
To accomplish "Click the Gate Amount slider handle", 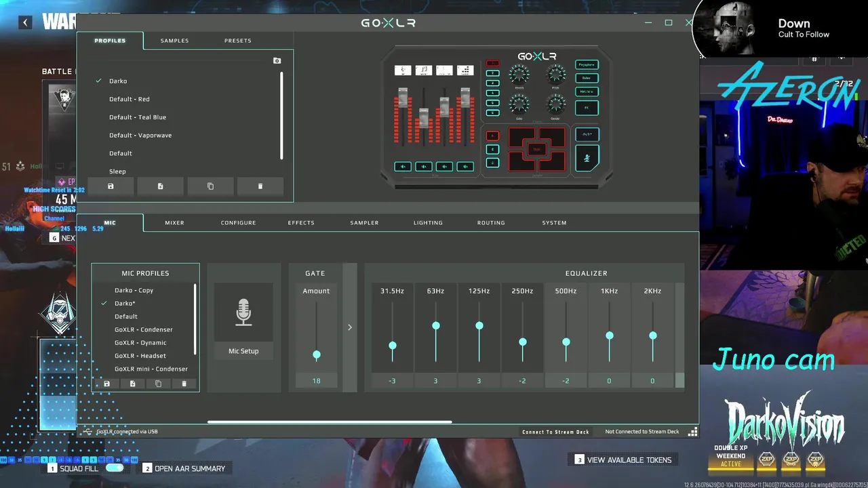I will click(317, 355).
